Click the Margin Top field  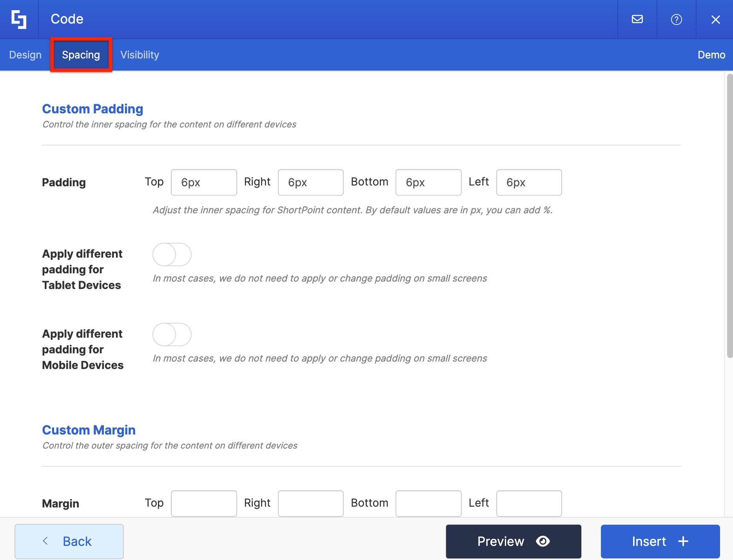(204, 504)
